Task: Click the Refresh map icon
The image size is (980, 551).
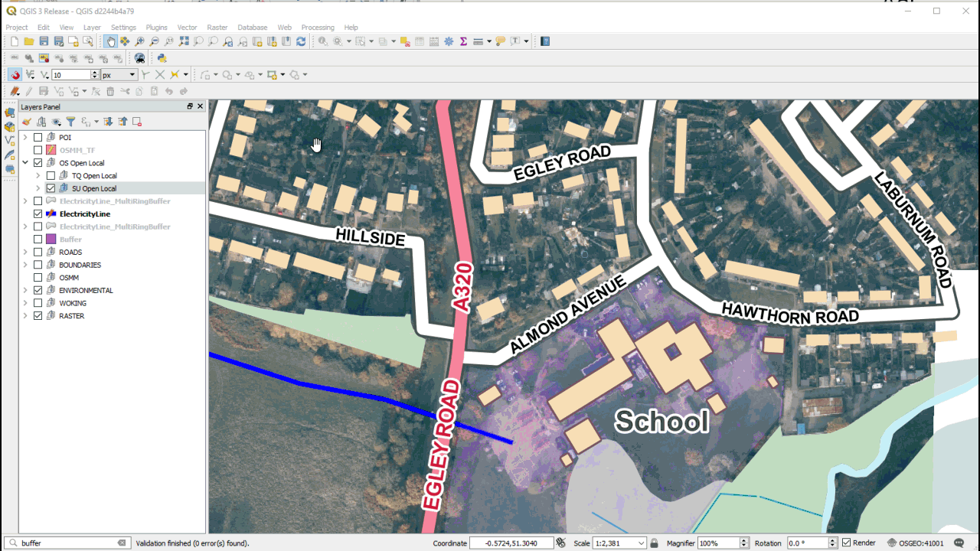Action: click(301, 41)
